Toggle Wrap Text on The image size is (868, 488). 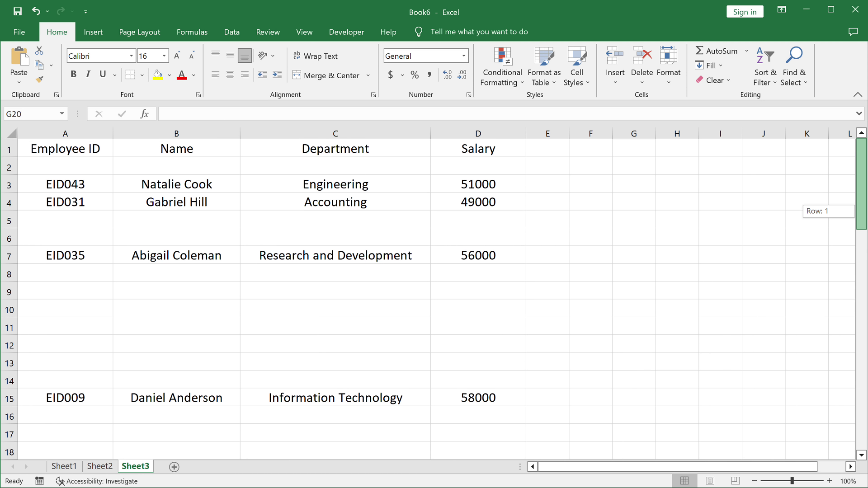tap(316, 56)
